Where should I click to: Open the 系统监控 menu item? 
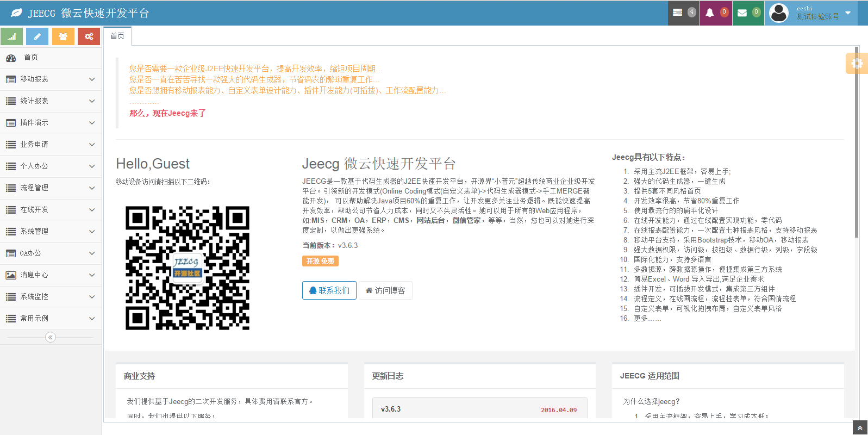click(x=51, y=297)
